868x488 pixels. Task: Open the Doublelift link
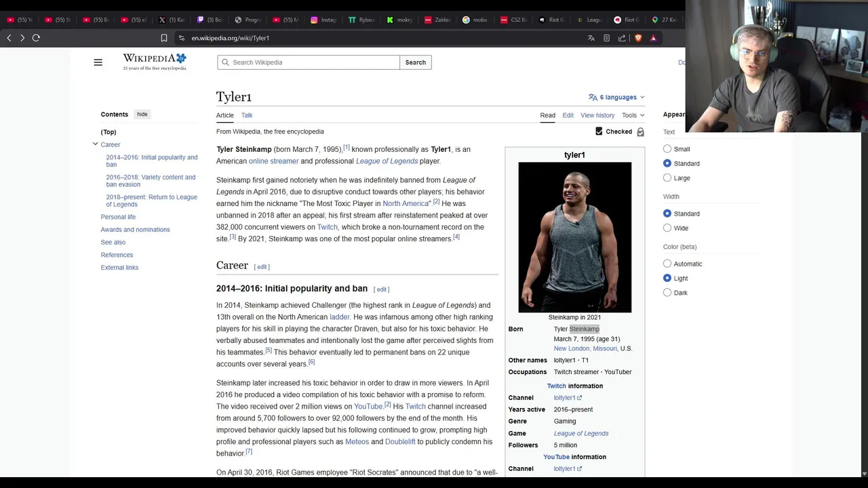pos(400,442)
